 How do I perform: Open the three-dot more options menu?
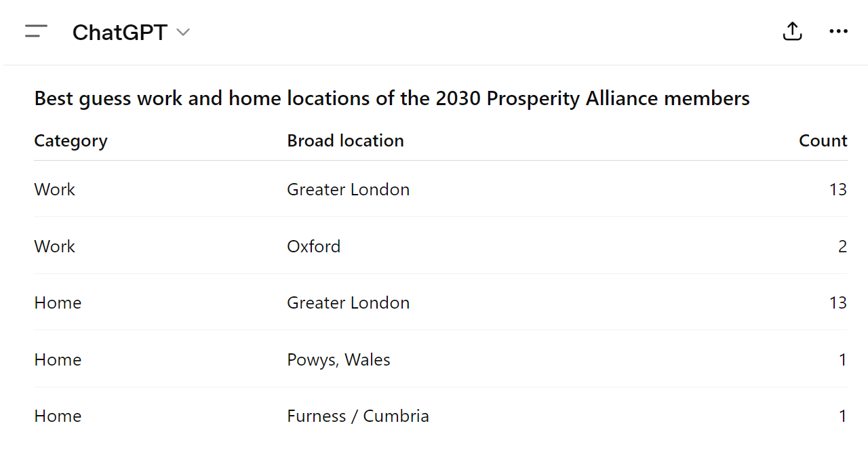tap(838, 32)
